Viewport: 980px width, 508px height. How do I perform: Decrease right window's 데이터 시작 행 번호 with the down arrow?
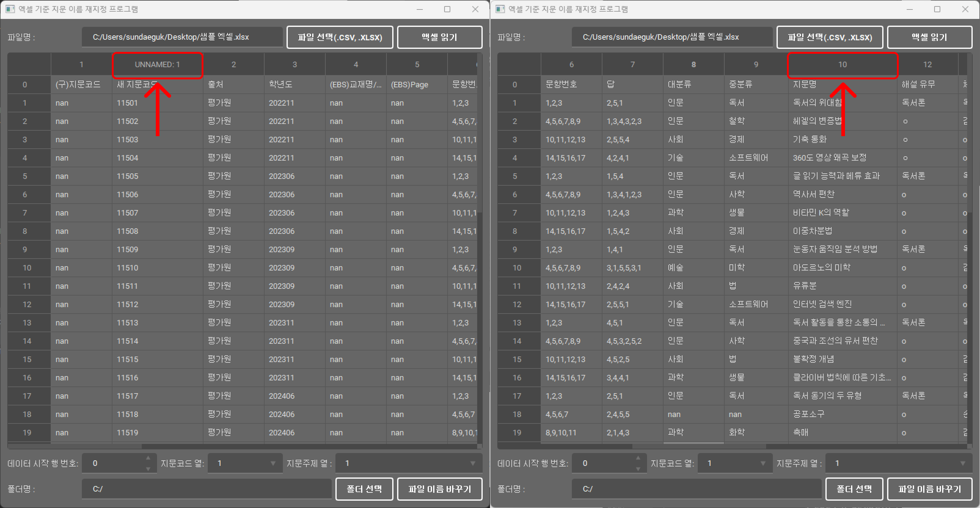[638, 469]
